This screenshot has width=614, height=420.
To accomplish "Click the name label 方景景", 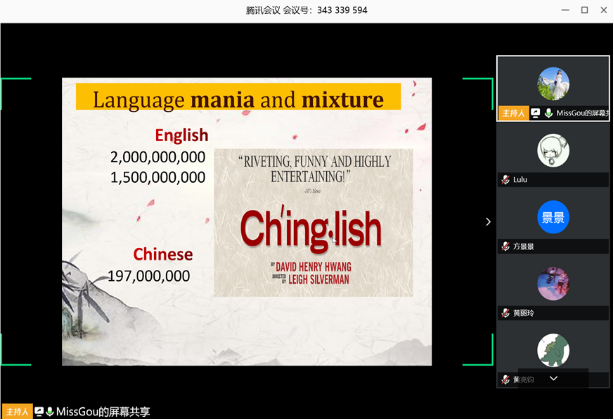I will 524,246.
